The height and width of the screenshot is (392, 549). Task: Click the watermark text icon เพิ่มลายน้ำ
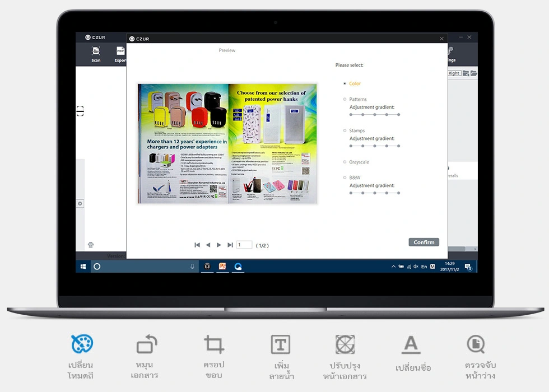(281, 344)
